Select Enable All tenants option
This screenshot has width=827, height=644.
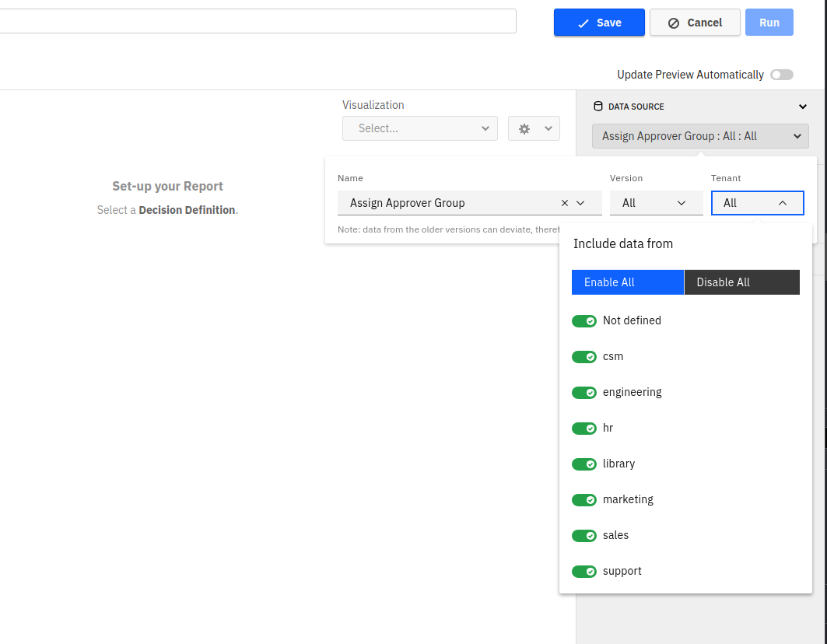[627, 282]
